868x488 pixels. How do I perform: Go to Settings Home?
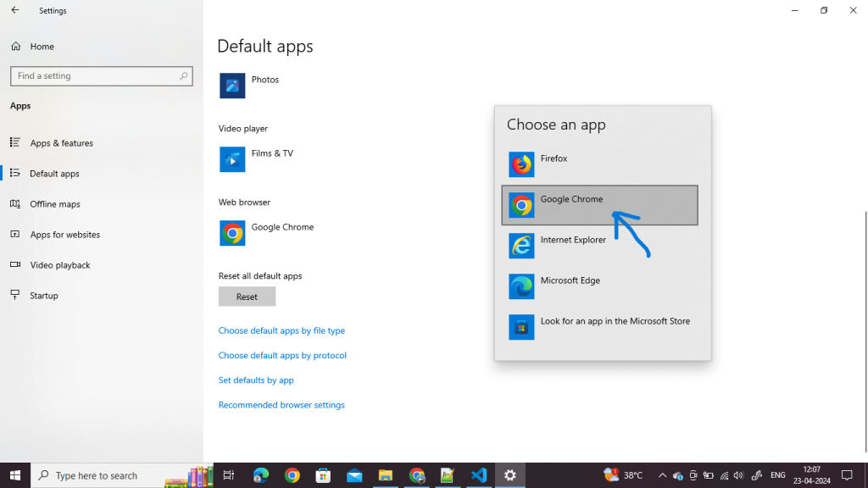[x=42, y=47]
